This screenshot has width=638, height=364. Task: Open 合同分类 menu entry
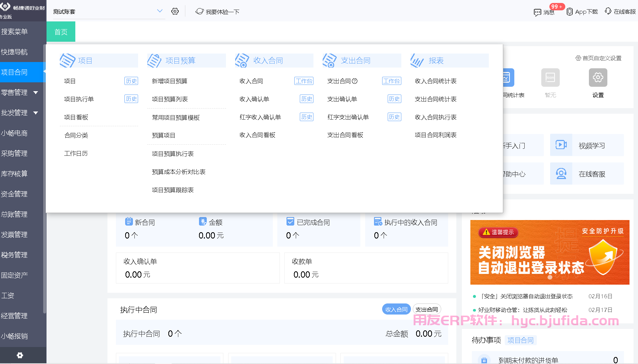coord(76,135)
